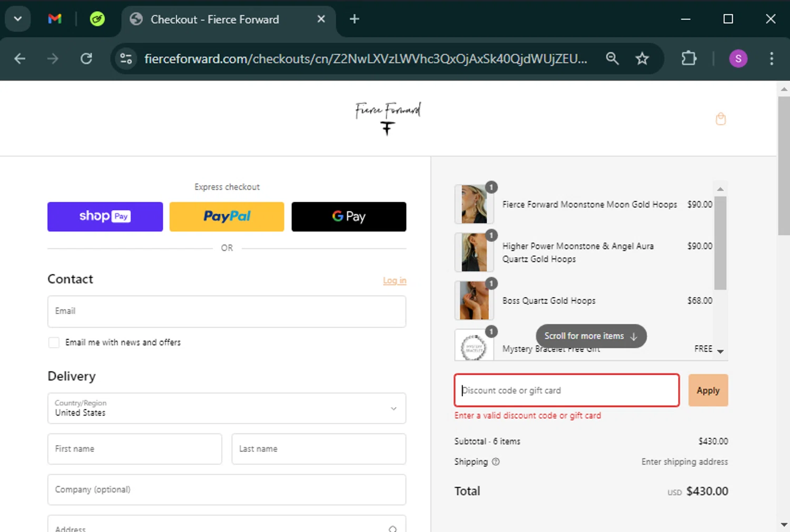Open the tab search dropdown arrow

(17, 19)
